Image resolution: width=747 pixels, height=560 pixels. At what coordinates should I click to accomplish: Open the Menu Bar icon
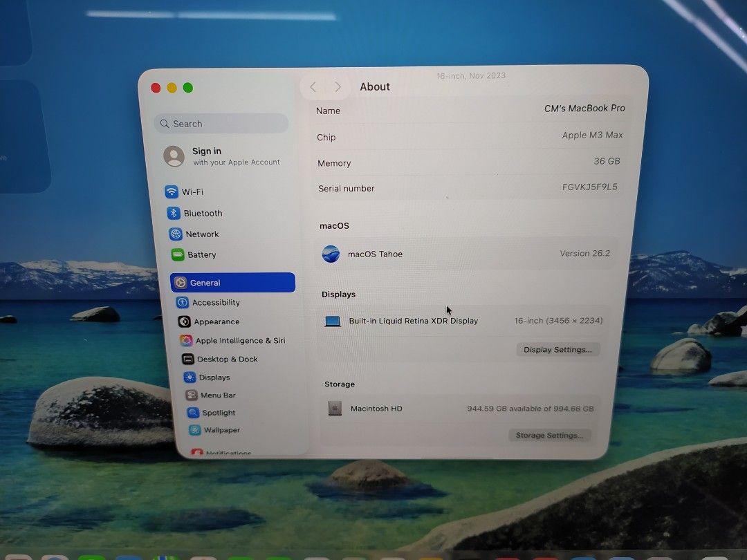point(192,395)
